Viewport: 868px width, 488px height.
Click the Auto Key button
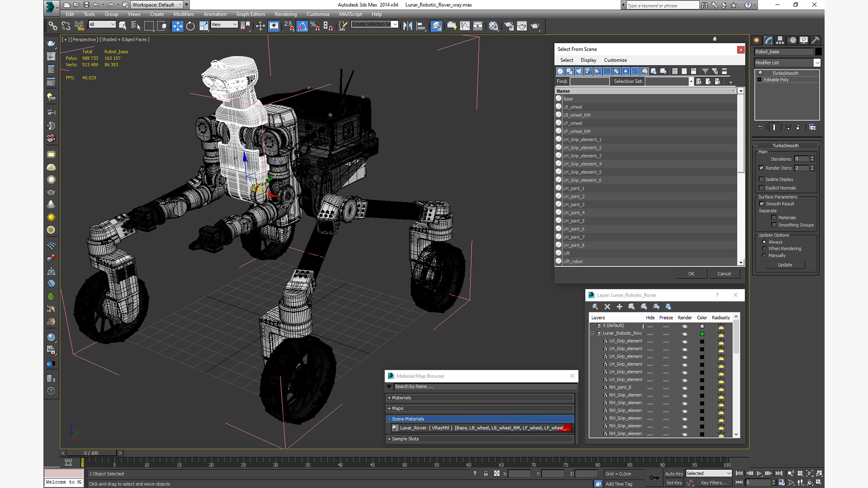pyautogui.click(x=674, y=474)
